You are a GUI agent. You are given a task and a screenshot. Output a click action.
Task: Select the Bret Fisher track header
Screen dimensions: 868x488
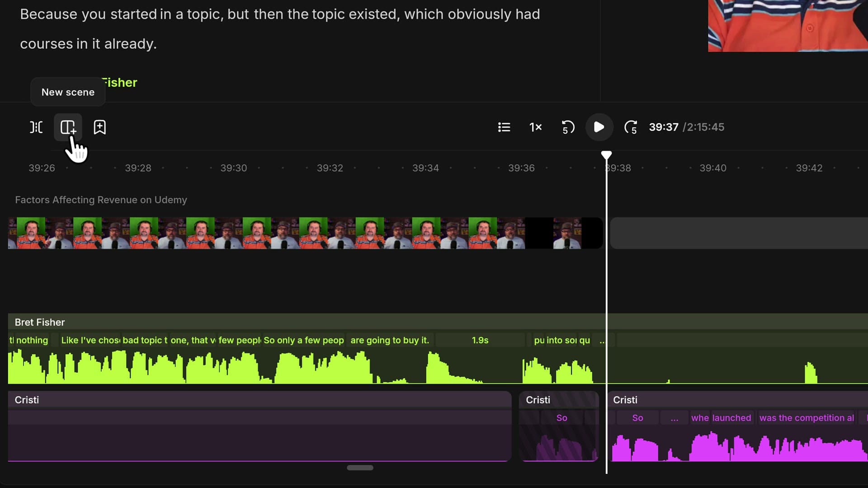point(438,322)
